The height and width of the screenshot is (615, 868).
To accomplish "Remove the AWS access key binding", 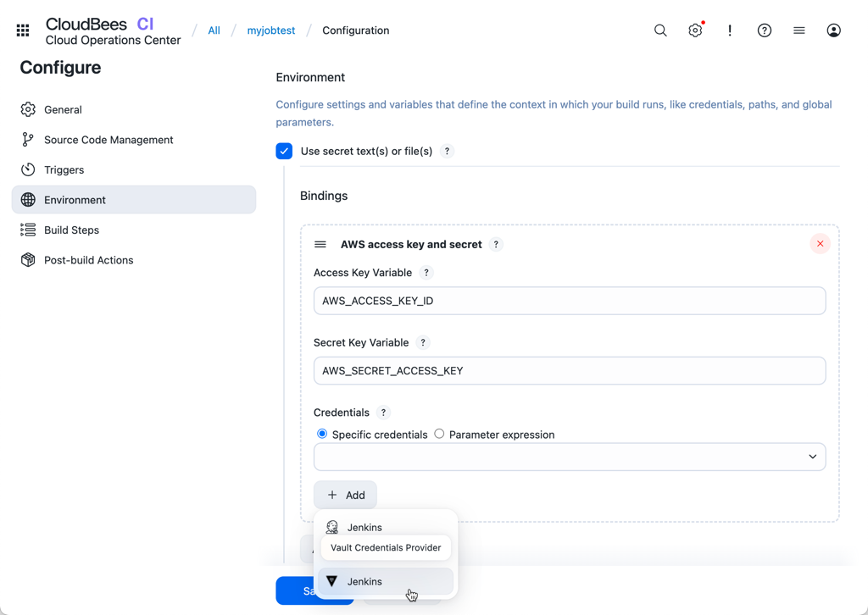I will point(820,244).
